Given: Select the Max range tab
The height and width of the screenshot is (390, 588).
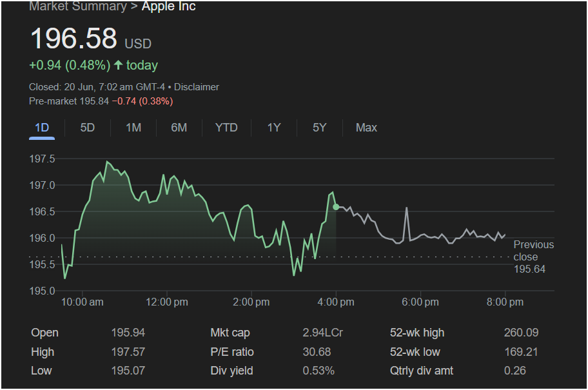Looking at the screenshot, I should [x=366, y=128].
